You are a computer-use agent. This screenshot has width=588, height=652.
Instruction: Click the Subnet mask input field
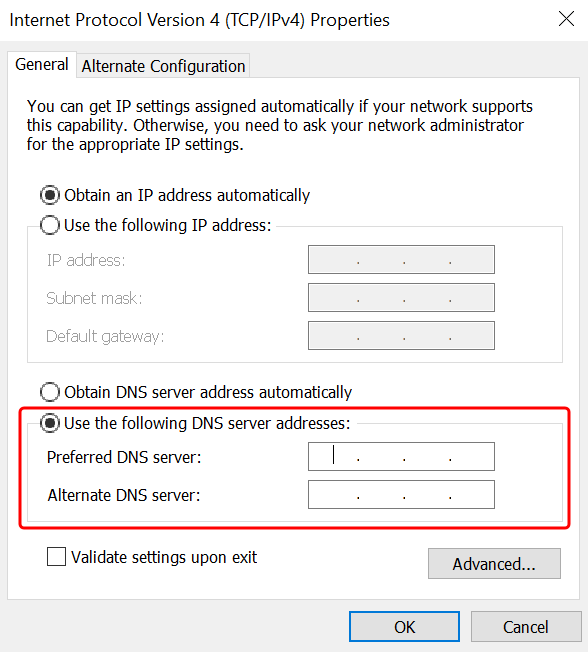[401, 297]
